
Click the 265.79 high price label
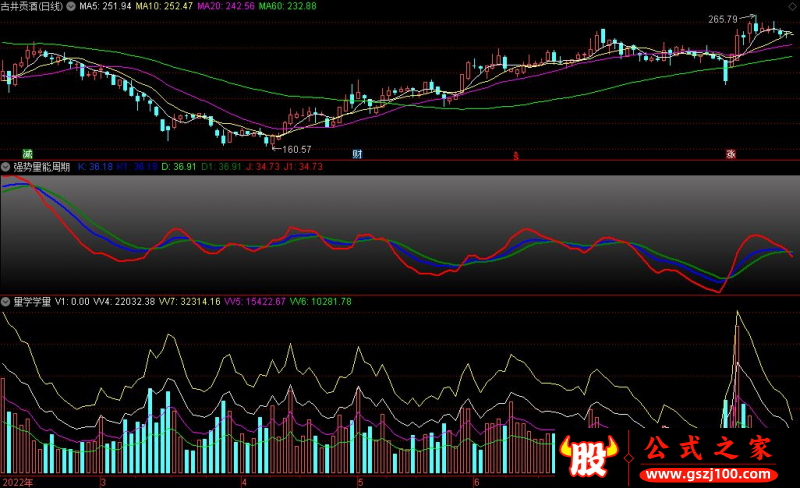coord(723,19)
